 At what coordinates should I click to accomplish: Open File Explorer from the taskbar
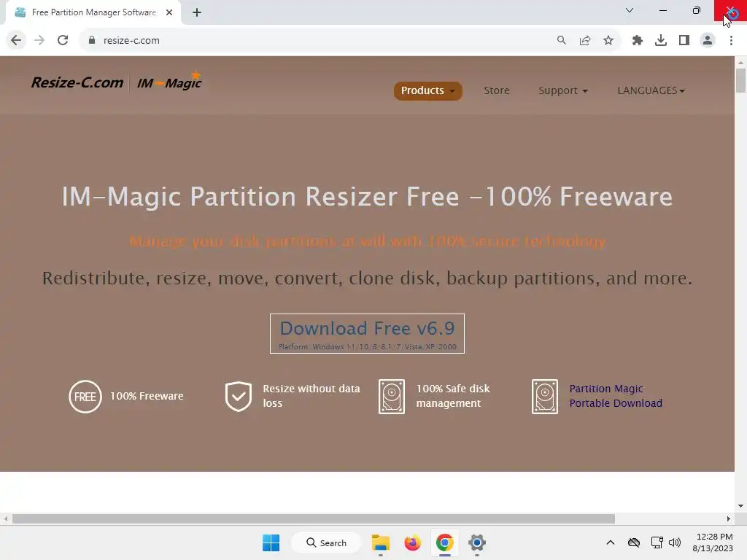(381, 542)
